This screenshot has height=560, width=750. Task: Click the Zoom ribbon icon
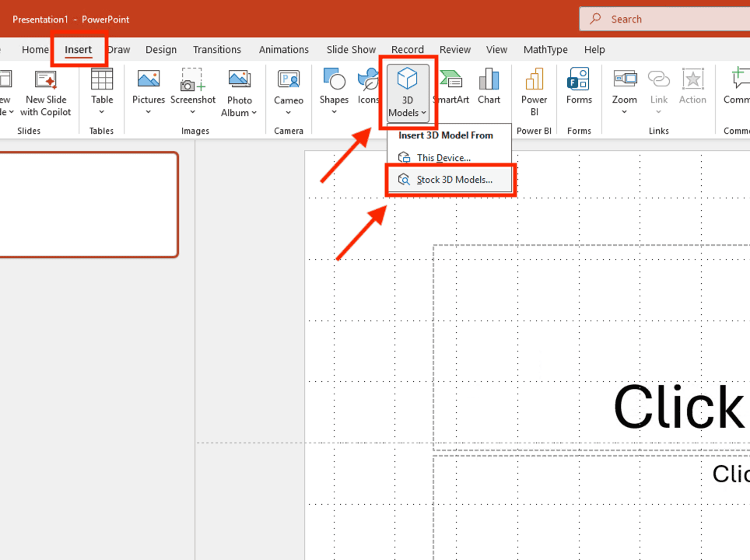tap(626, 79)
